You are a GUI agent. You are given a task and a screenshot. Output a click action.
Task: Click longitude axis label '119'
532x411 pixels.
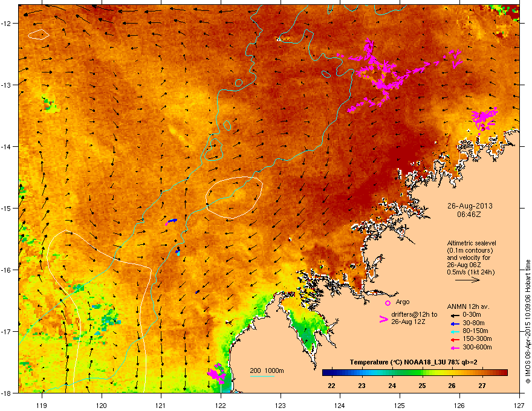pyautogui.click(x=42, y=405)
